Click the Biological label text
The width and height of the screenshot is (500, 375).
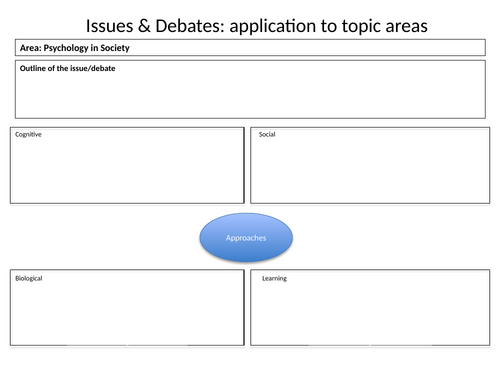coord(29,278)
